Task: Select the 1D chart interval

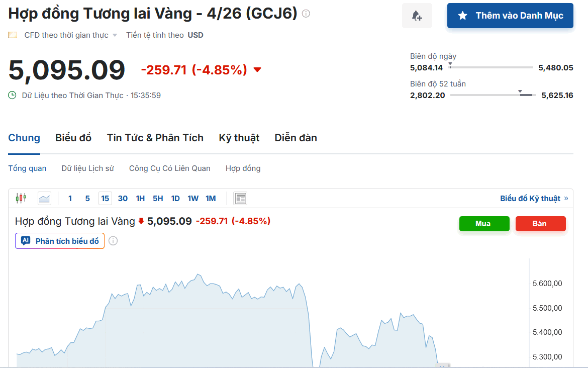Action: [175, 198]
